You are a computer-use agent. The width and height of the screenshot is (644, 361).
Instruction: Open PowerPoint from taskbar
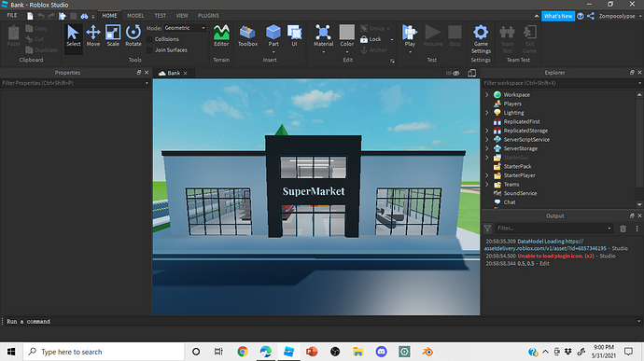click(x=312, y=352)
